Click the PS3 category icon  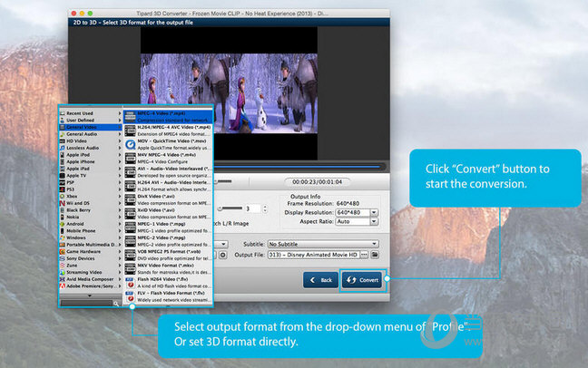pyautogui.click(x=63, y=189)
